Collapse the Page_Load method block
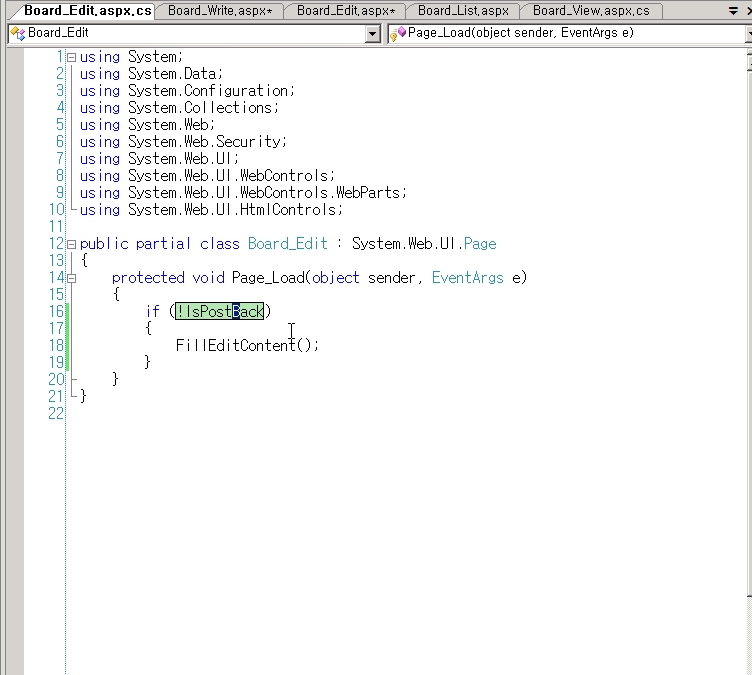 [x=71, y=278]
